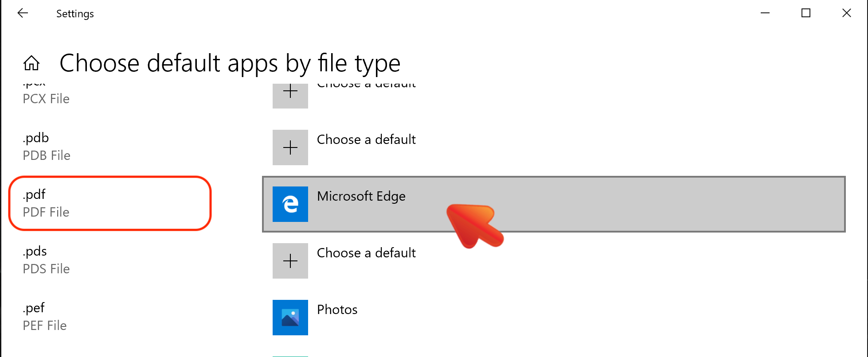Screen dimensions: 868x357
Task: Open "Choose a default" for PDB File
Action: click(x=366, y=140)
